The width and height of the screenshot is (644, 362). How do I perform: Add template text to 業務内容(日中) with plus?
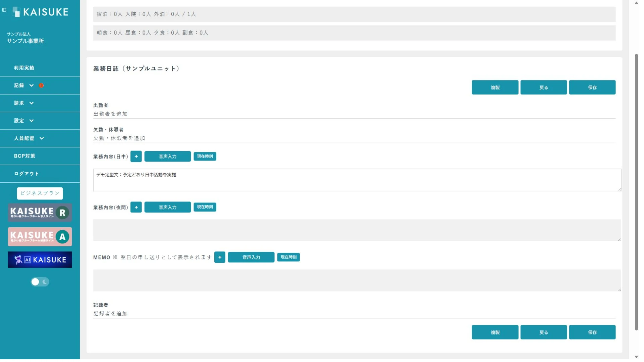[x=136, y=157]
